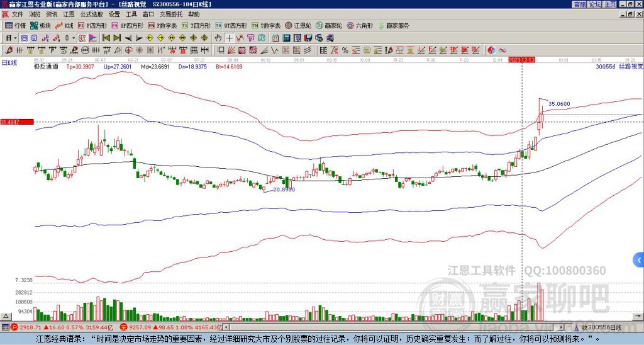Open the 帮助 menu
Screen dimensions: 644x345
pyautogui.click(x=194, y=14)
